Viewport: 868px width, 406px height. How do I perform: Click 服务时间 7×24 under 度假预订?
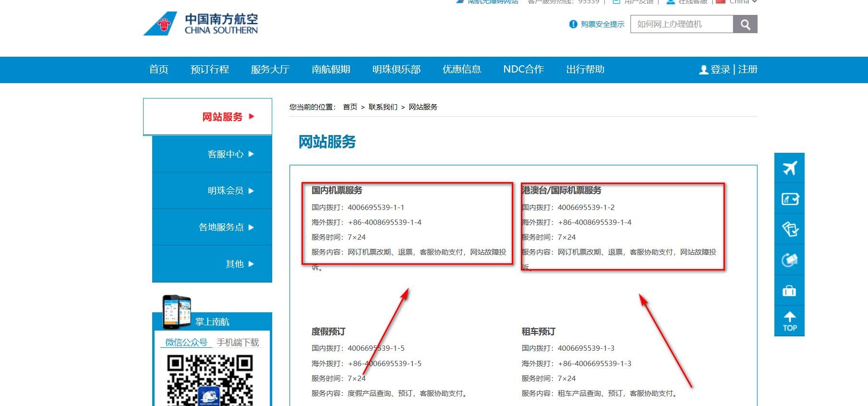[x=338, y=379]
